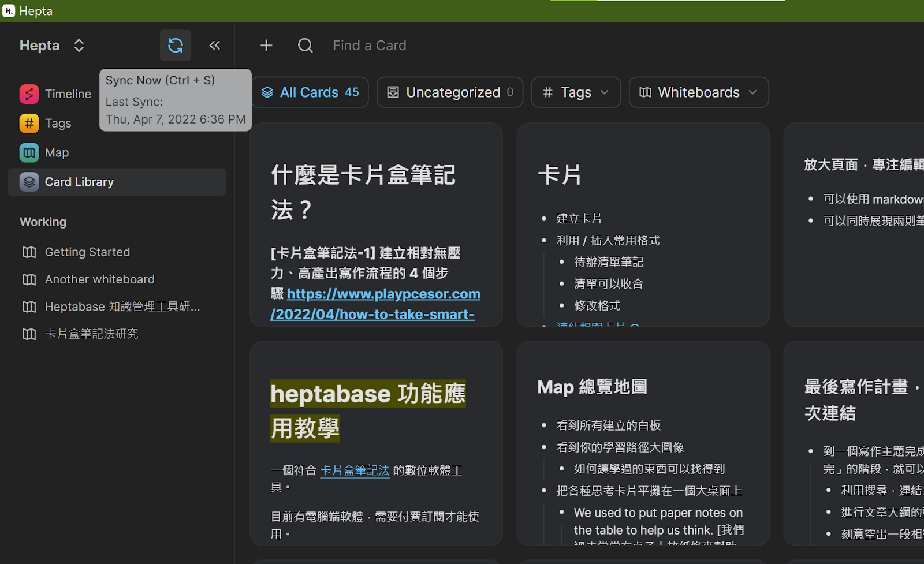Click 看到你的學習路徑大圖像 bullet
Image resolution: width=924 pixels, height=564 pixels.
click(x=620, y=447)
